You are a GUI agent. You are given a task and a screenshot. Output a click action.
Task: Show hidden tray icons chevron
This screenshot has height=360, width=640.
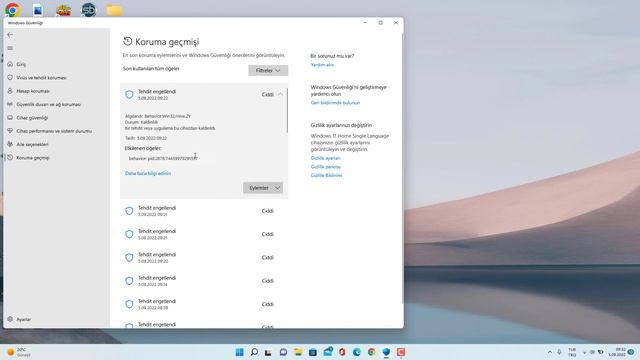pos(550,352)
